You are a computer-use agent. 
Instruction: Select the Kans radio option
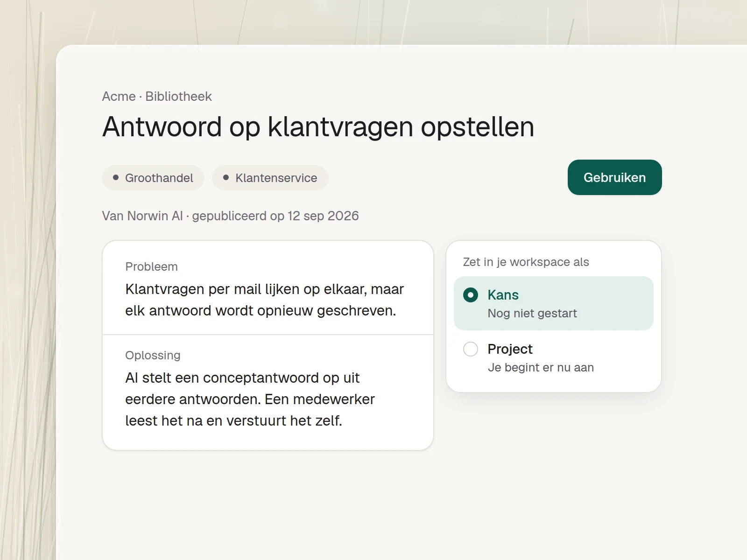553,303
